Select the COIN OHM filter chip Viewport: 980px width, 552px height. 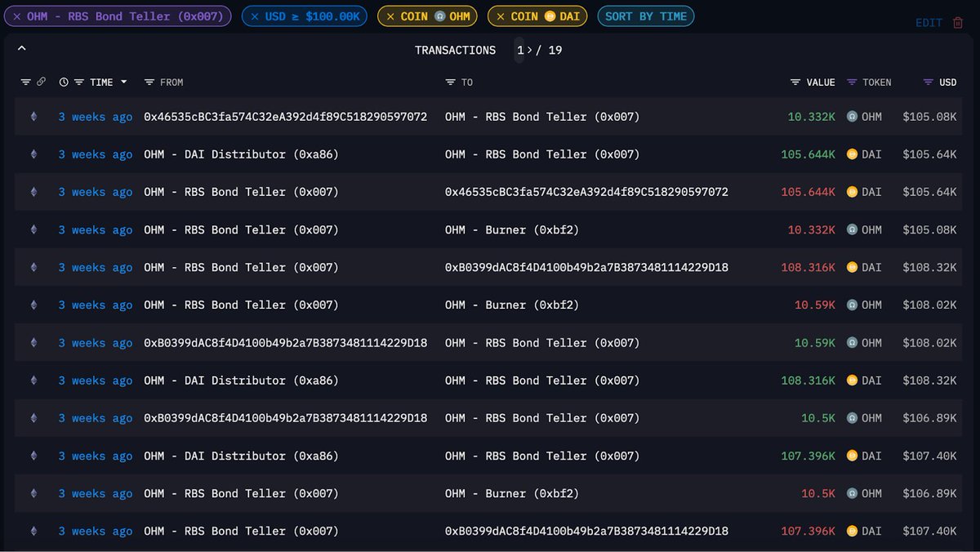pos(426,16)
